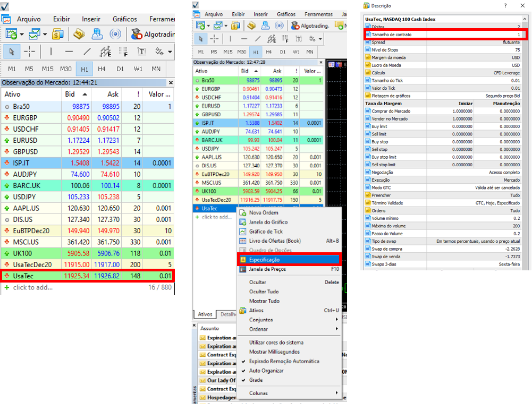Click help question mark in Descrição dialog
532x410 pixels.
[505, 5]
